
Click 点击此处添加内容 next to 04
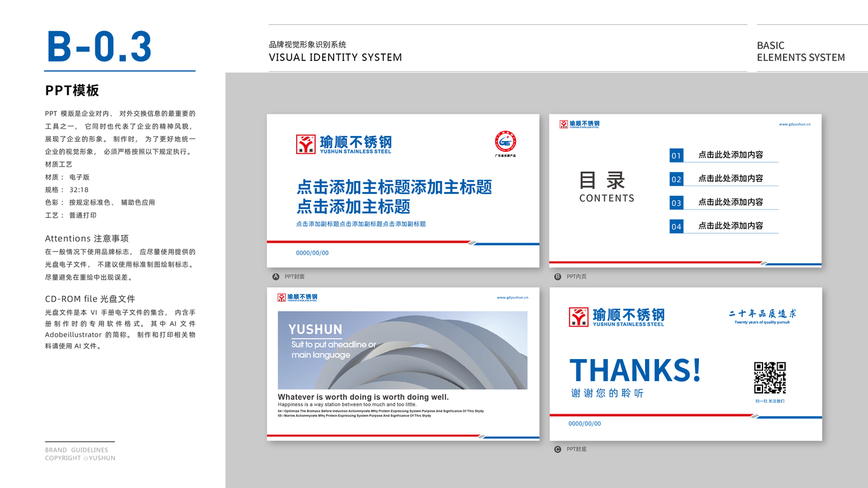(x=731, y=226)
